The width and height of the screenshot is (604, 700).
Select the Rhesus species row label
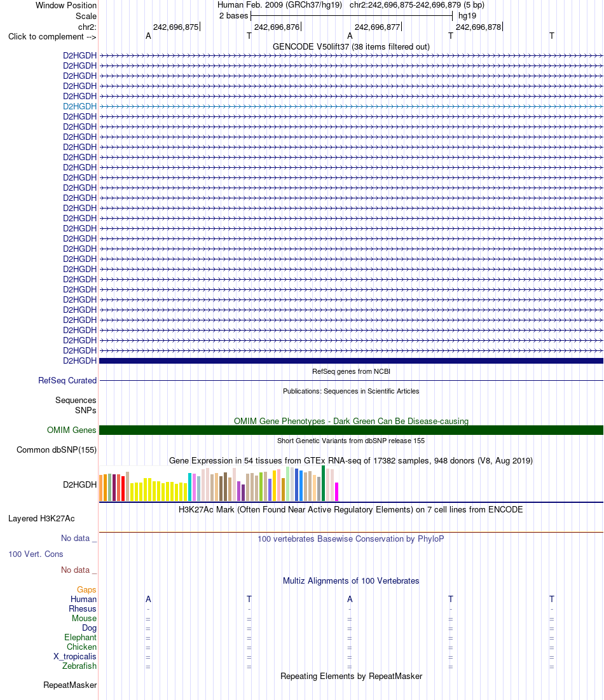tap(83, 608)
